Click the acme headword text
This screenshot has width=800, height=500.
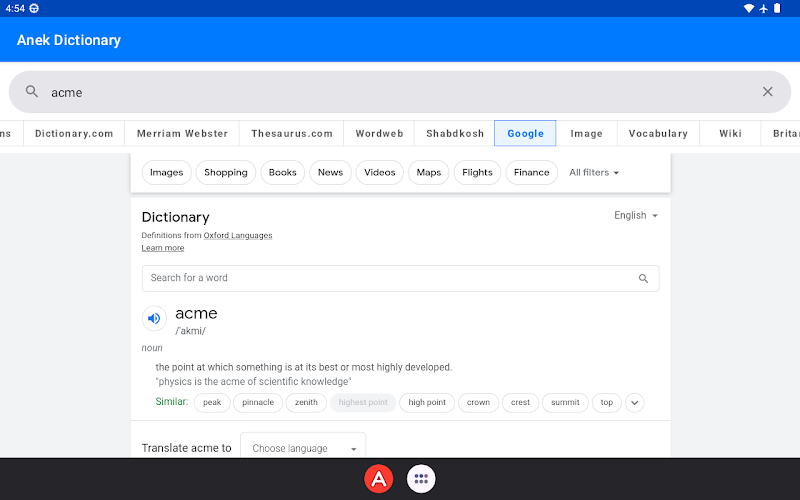[x=196, y=313]
